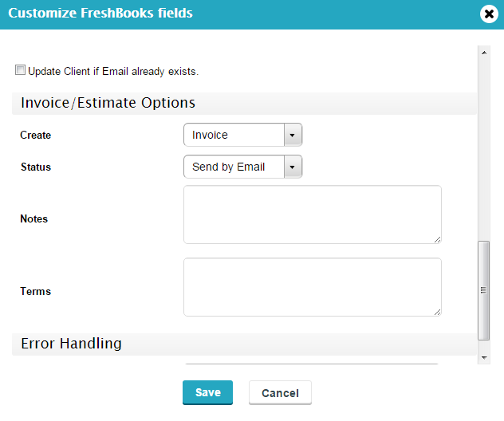Viewport: 504px width, 421px height.
Task: Enable Update Client if Email already exists
Action: 20,69
